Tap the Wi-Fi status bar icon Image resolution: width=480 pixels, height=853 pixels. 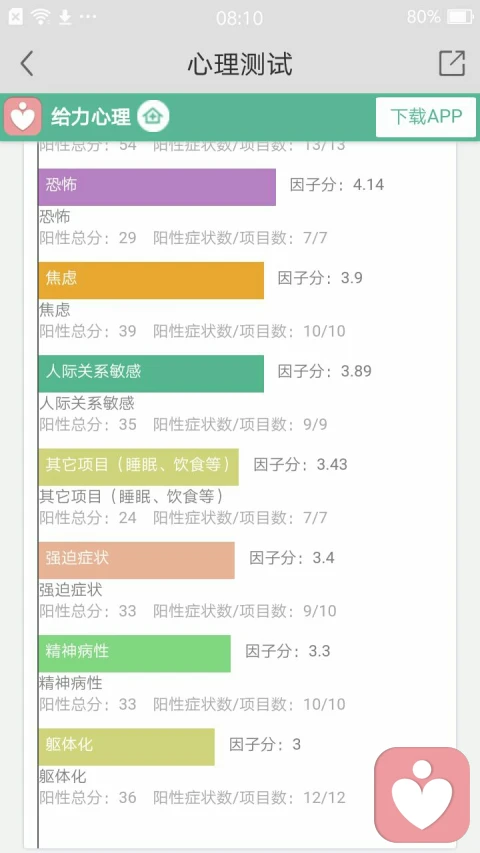click(x=40, y=17)
